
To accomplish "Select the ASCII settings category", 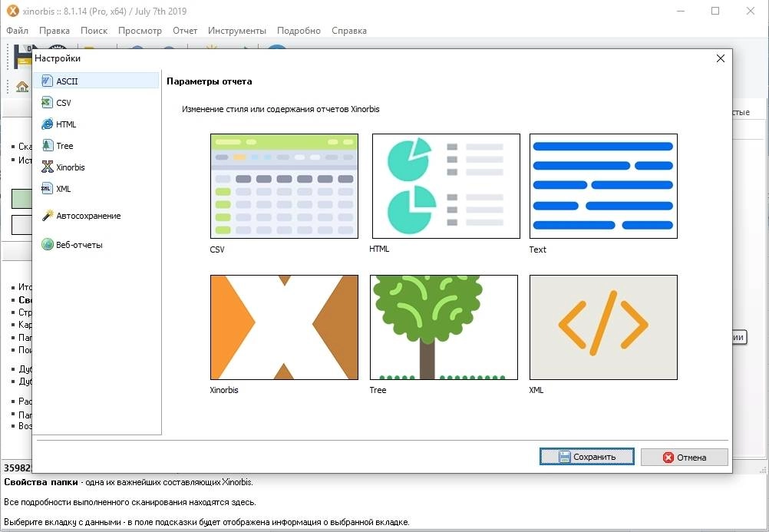I will [97, 81].
